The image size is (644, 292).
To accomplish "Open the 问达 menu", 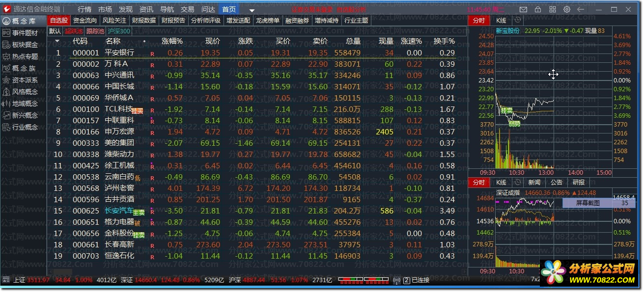I will coord(208,9).
